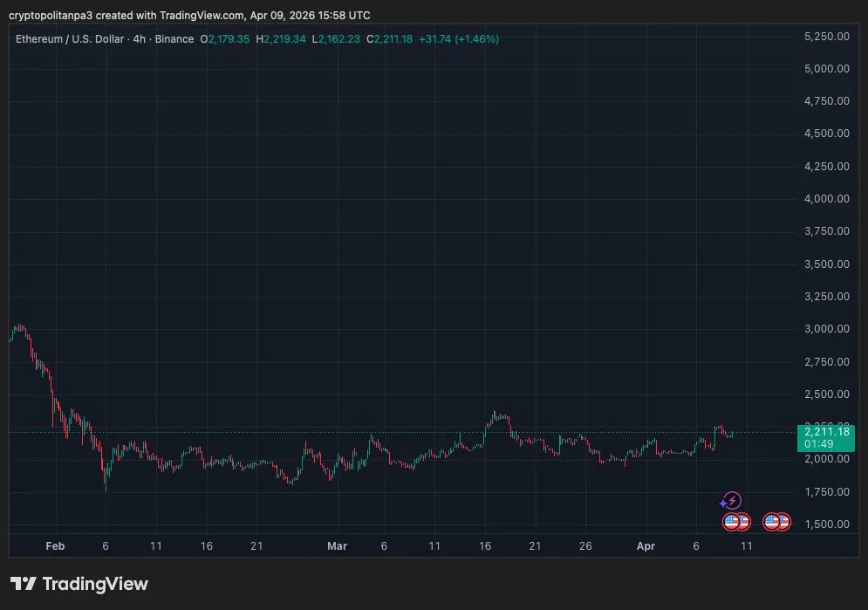Click the leftmost US flag economic event icon
The image size is (868, 610).
[x=729, y=521]
